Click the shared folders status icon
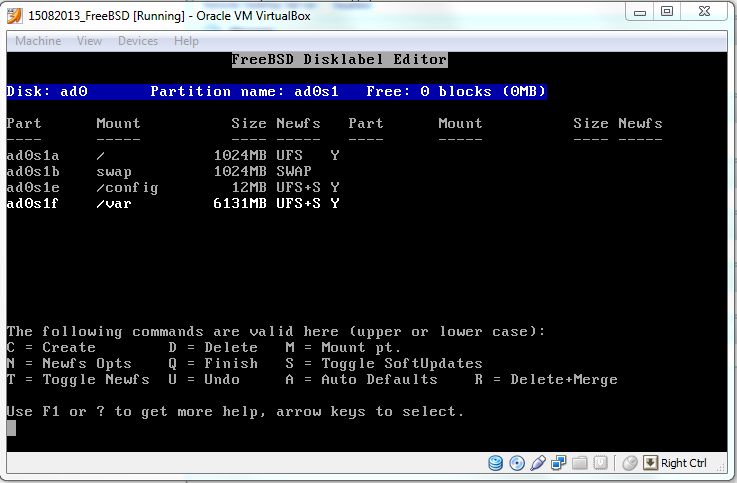737x483 pixels. [x=579, y=463]
